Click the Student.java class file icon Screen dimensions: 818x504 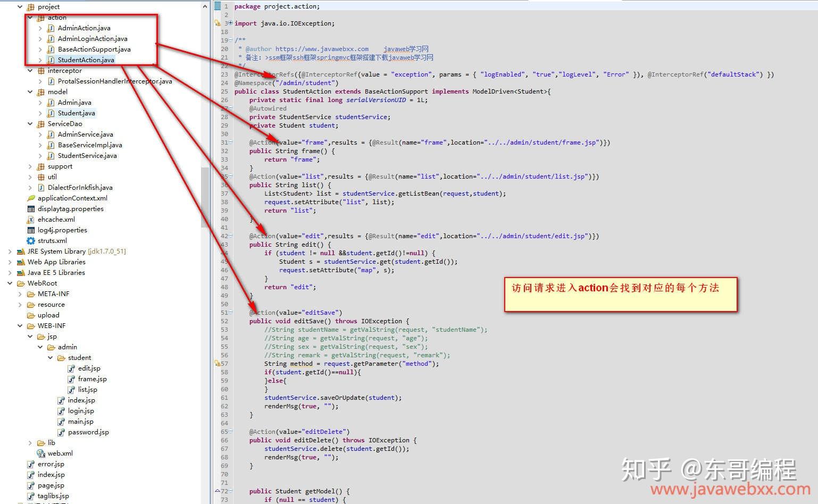coord(51,113)
